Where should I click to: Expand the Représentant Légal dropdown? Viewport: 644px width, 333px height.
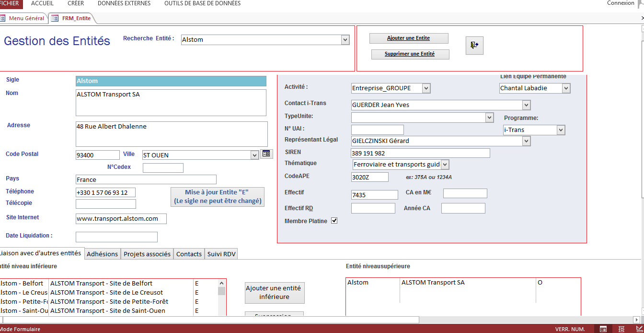coord(527,141)
